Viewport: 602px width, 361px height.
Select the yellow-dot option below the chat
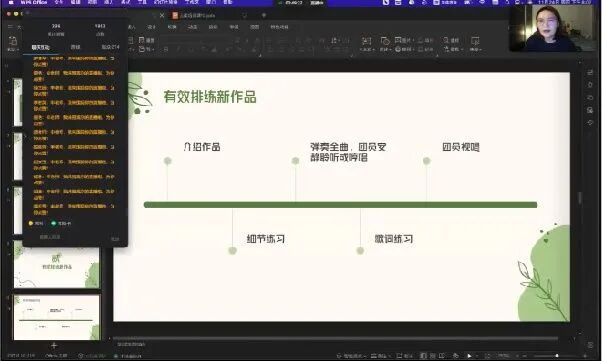36,223
